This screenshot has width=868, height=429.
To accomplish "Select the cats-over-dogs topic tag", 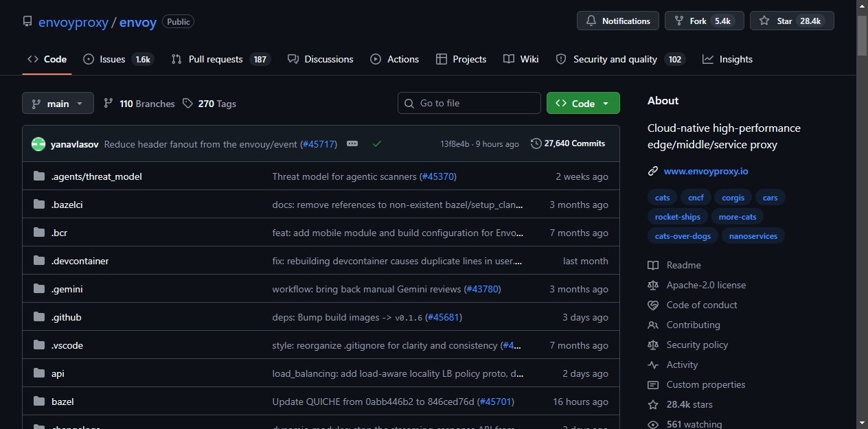I will click(x=683, y=236).
